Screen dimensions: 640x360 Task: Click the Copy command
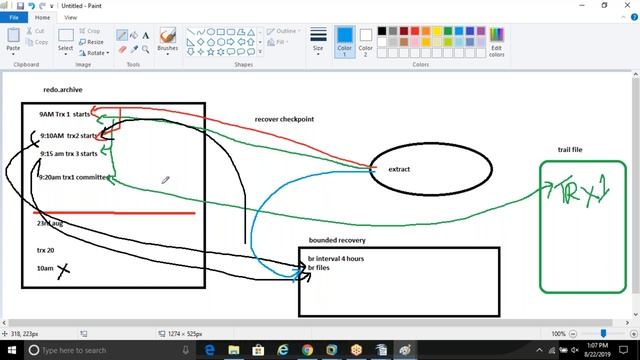(37, 42)
